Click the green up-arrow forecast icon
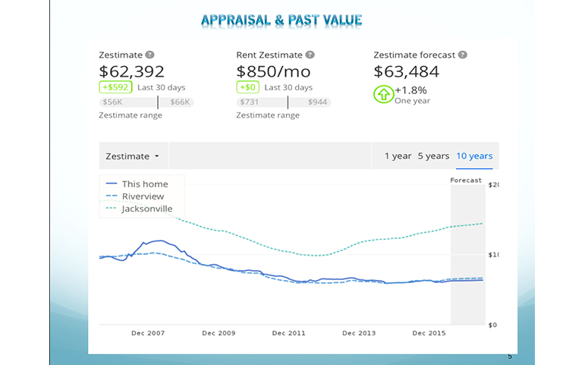Viewport: 588px width, 365px height. point(382,95)
